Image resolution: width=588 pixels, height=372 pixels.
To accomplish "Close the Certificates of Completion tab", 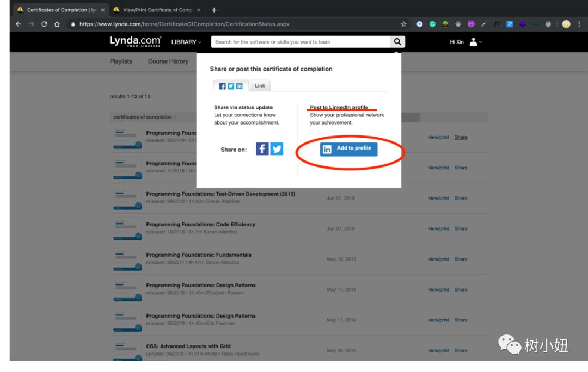I will (103, 10).
